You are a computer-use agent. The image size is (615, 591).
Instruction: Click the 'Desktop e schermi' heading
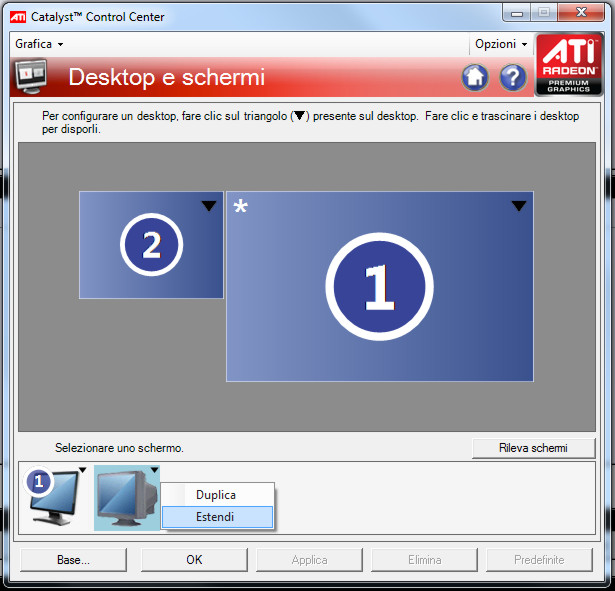[167, 77]
